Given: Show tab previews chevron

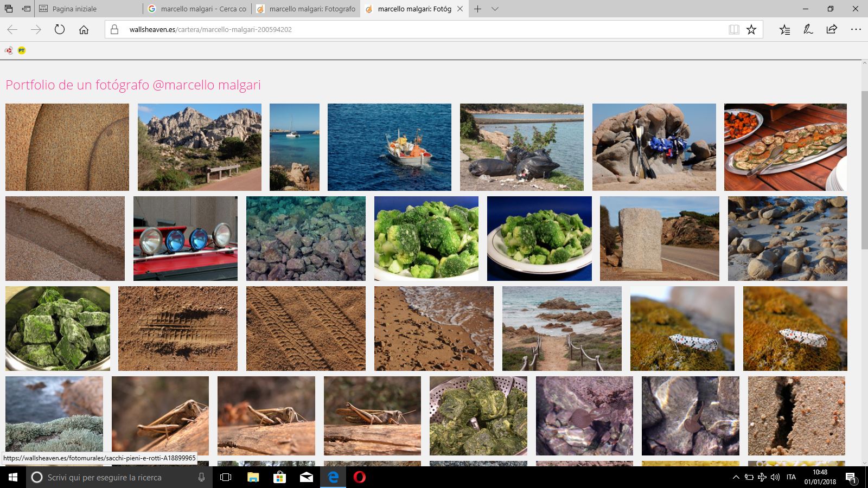Looking at the screenshot, I should click(495, 9).
